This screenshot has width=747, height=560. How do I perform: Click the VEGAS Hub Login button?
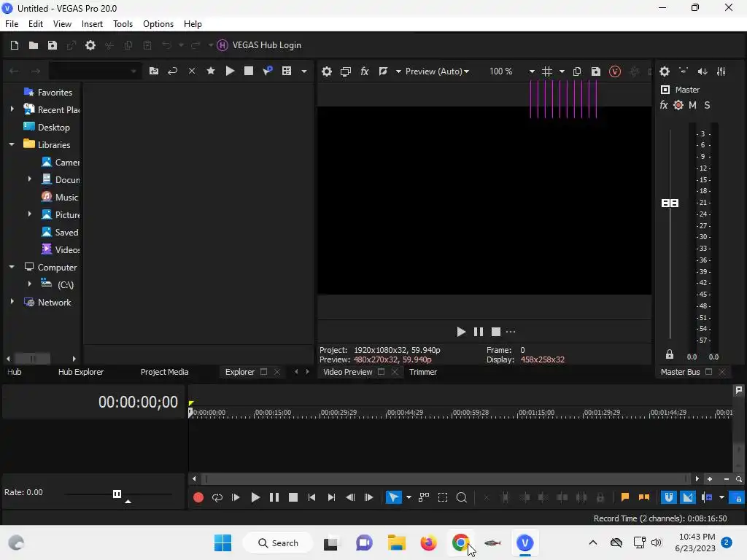coord(259,45)
